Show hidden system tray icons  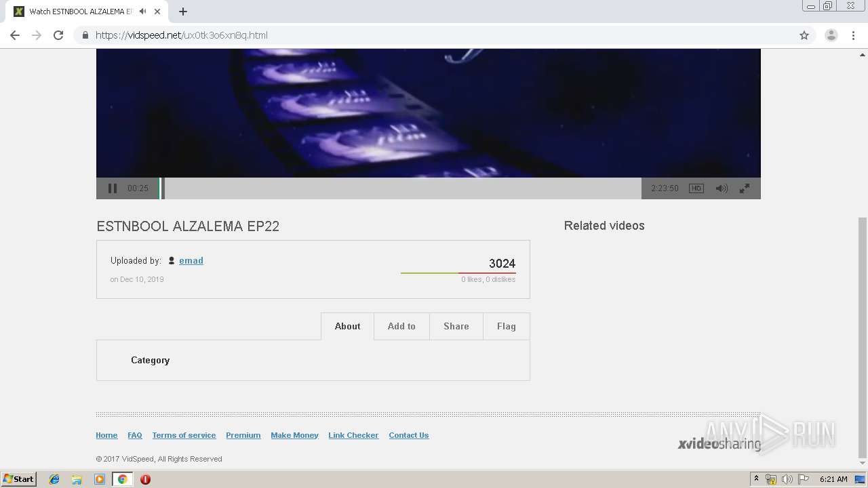pyautogui.click(x=757, y=479)
